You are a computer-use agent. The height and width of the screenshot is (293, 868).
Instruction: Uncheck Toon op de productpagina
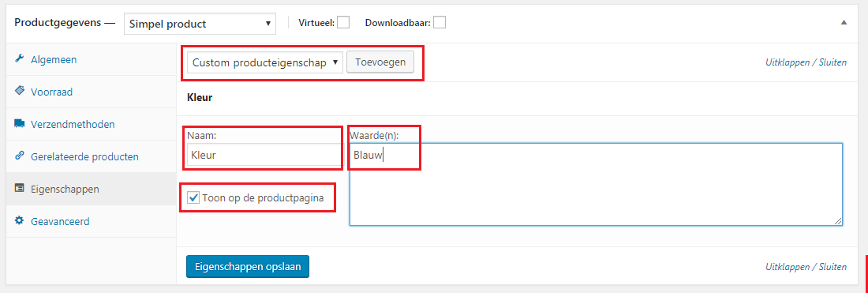(x=193, y=197)
